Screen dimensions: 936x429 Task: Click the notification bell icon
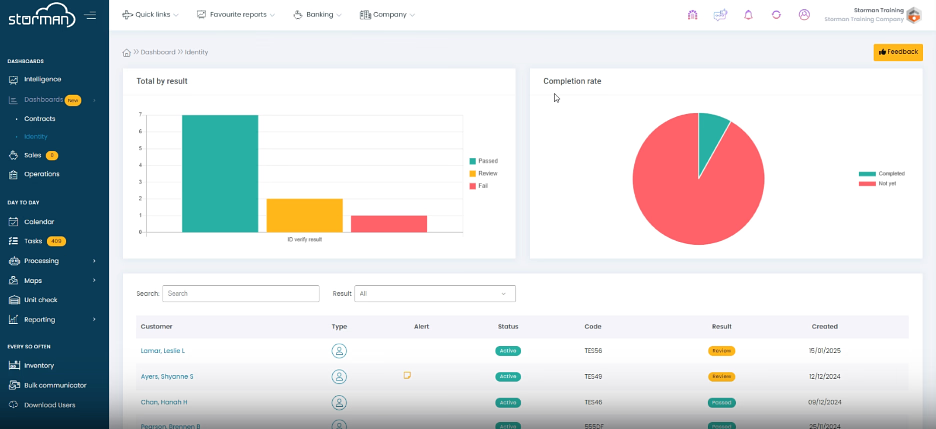(748, 15)
